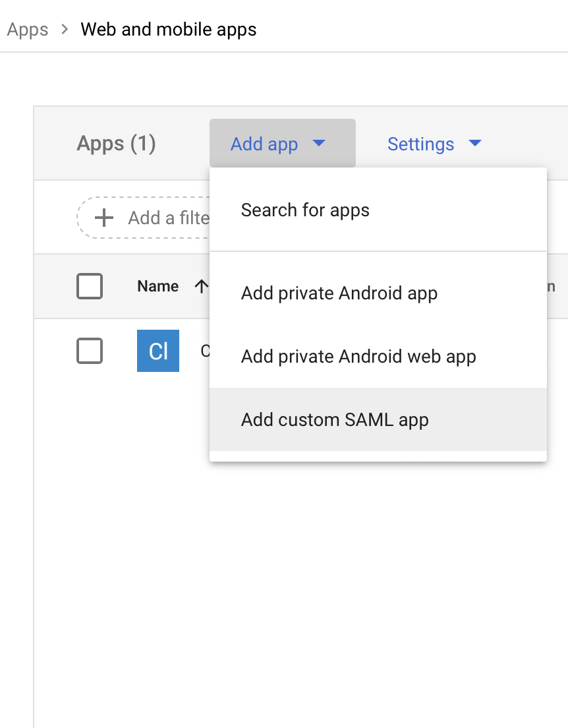The image size is (568, 728).
Task: Click the Add app dropdown caret
Action: (320, 143)
